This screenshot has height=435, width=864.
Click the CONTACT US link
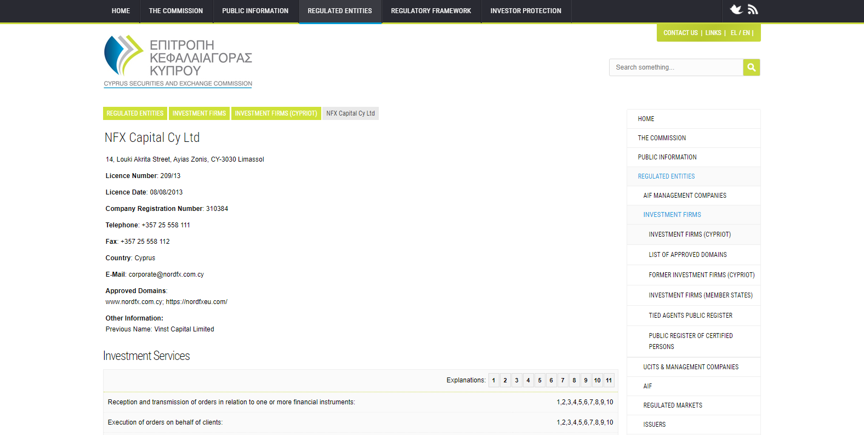(680, 33)
